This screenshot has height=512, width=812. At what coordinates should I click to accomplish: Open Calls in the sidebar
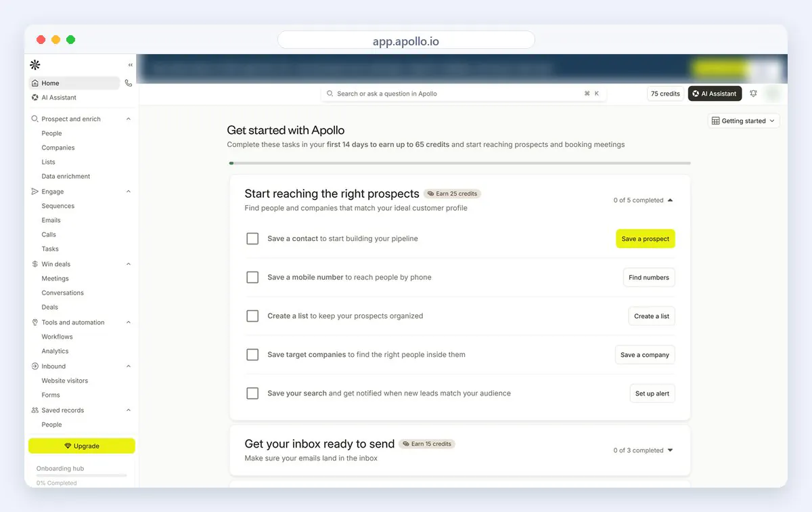(49, 234)
